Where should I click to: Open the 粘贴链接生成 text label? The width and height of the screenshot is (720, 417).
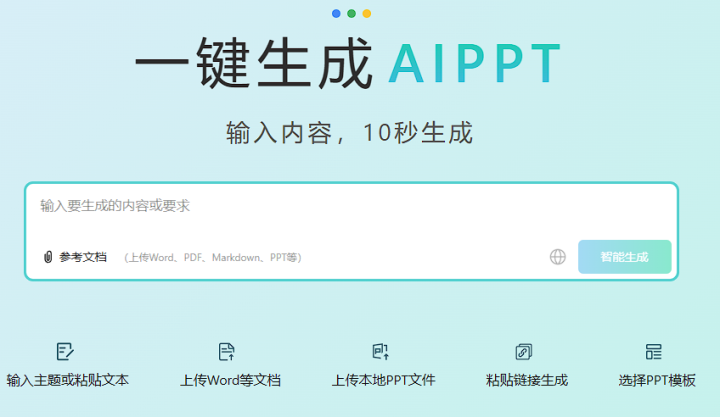[x=527, y=380]
